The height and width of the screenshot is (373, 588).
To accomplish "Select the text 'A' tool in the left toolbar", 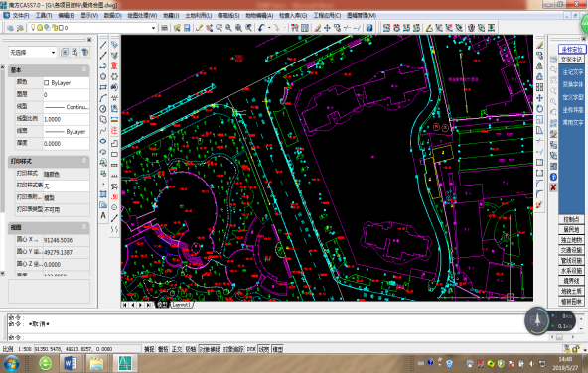I will click(103, 215).
